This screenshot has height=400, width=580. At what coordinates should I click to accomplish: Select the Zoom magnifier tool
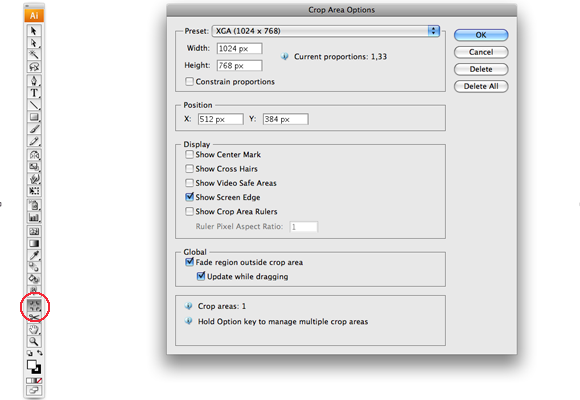coord(34,341)
